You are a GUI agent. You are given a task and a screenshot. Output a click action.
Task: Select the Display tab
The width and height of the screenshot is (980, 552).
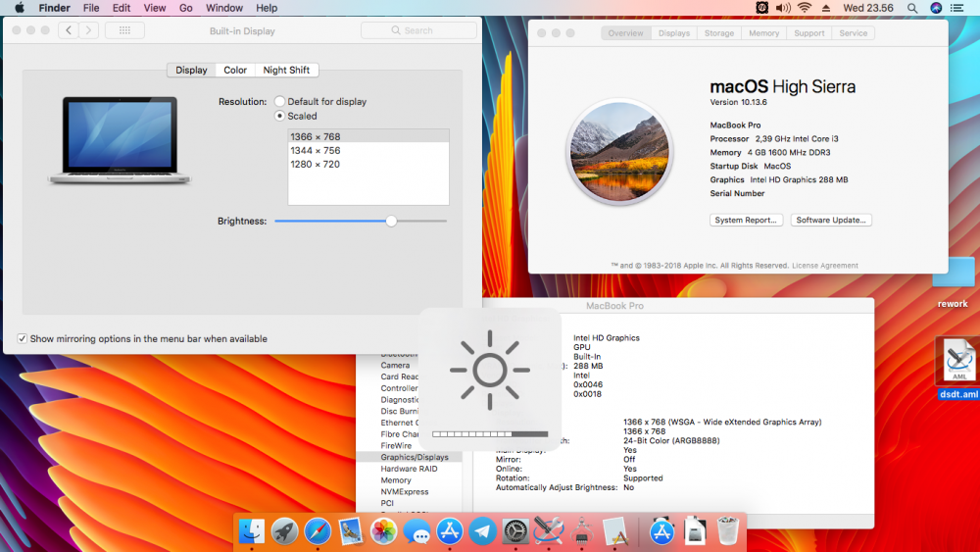point(191,70)
